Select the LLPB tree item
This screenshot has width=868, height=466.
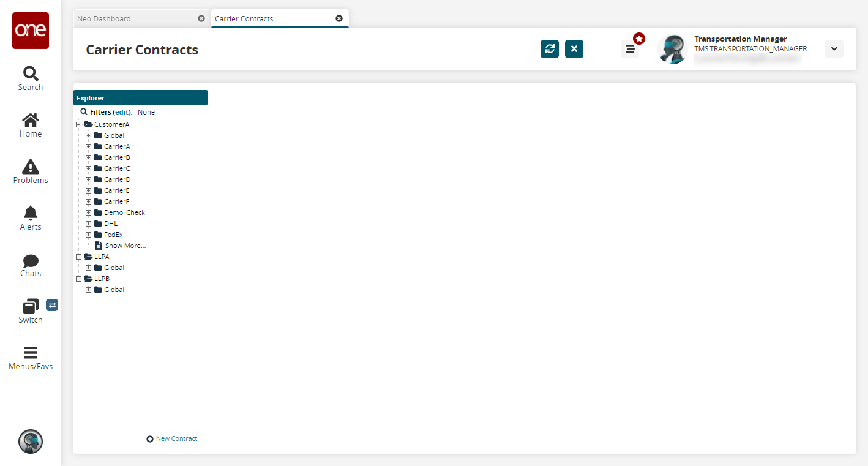[102, 279]
